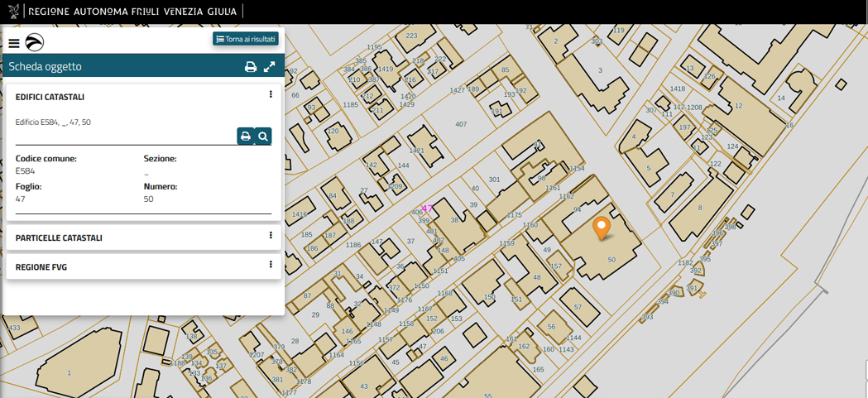Click the orange location pin marker

tap(602, 226)
